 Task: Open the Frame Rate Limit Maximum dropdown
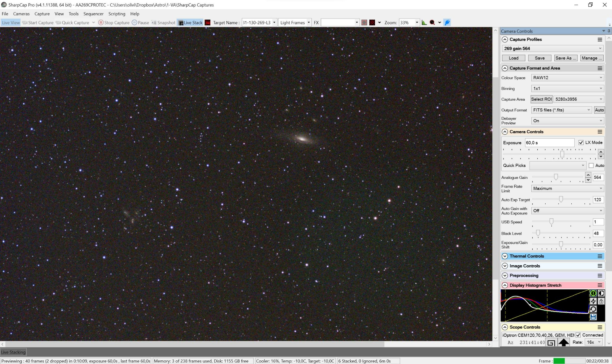click(567, 188)
